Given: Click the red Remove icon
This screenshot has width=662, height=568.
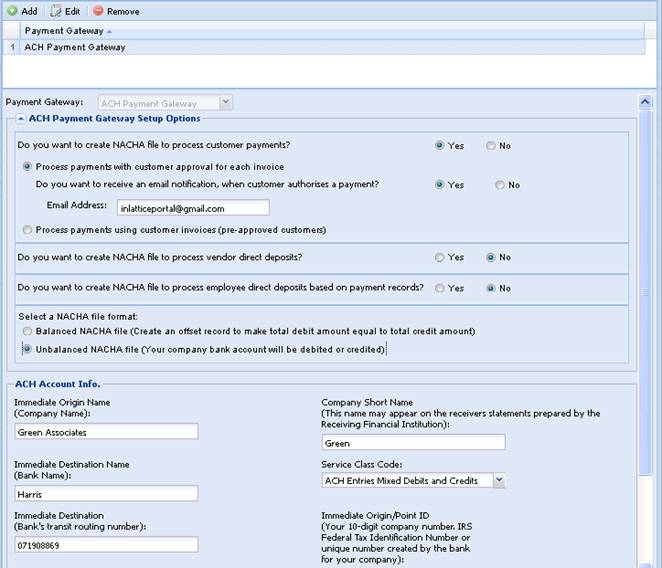Looking at the screenshot, I should [x=98, y=11].
